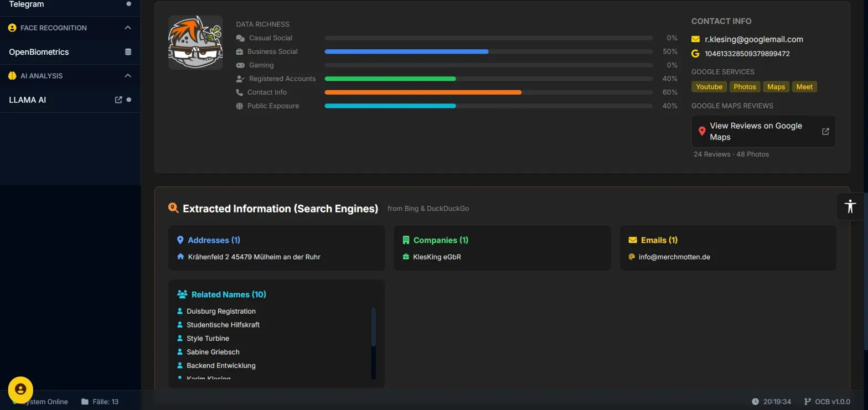Click the yellow user profile button

tap(20, 389)
